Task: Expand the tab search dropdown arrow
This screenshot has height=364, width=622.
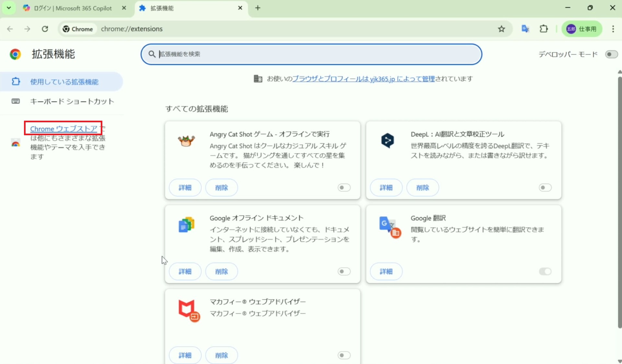Action: click(x=9, y=8)
